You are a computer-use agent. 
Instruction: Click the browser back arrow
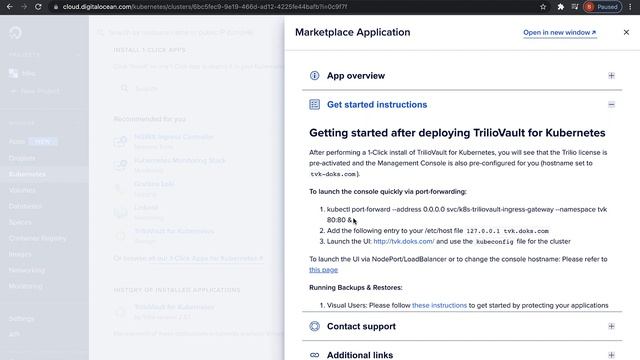coord(9,7)
